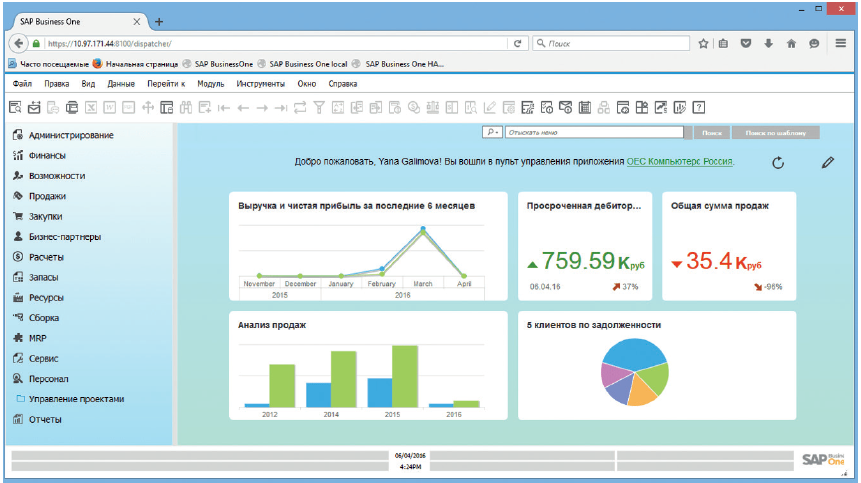Click the Refresh record toolbar icon with looping arrows

[300, 108]
